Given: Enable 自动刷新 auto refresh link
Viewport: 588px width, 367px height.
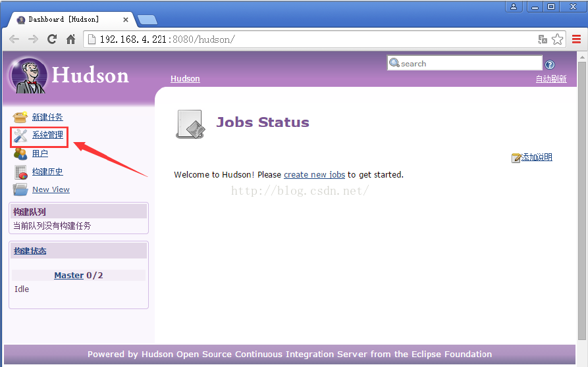Looking at the screenshot, I should tap(551, 79).
